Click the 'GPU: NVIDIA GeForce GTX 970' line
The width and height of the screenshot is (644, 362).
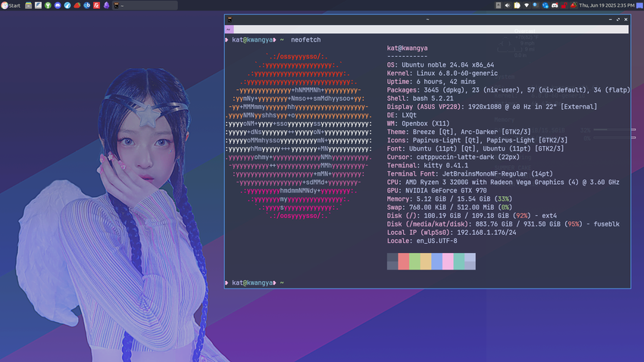(436, 190)
